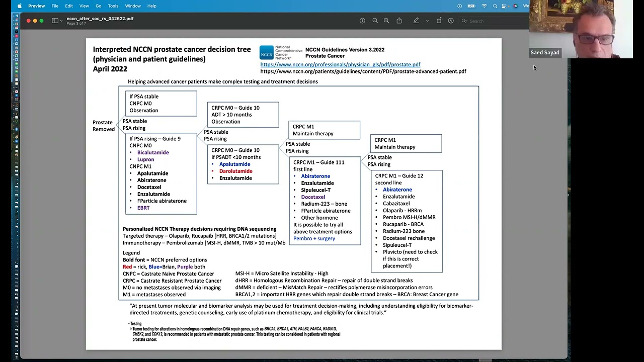This screenshot has height=362, width=644.
Task: Click the 'Helping advanced cancer patients' subtitle
Action: (x=223, y=81)
